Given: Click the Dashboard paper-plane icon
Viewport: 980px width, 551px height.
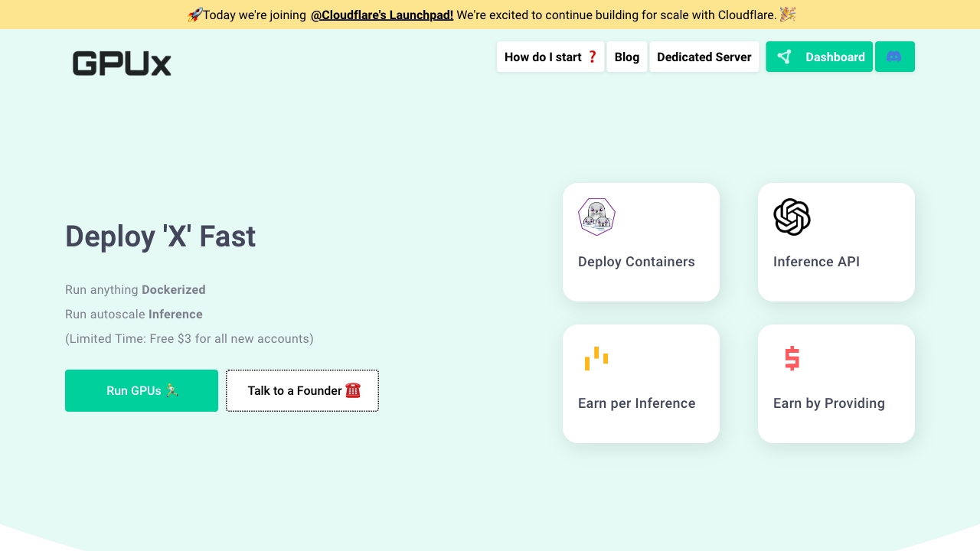Looking at the screenshot, I should (784, 57).
